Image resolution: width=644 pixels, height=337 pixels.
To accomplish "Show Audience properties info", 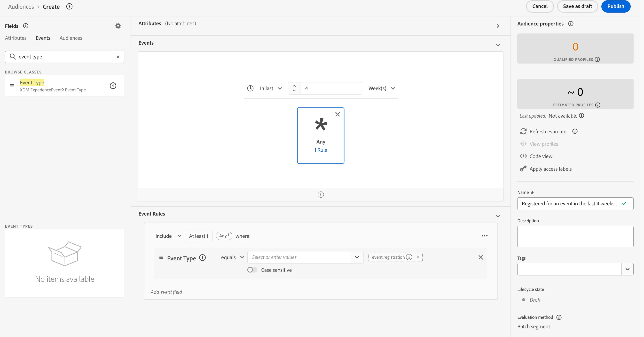I will (x=571, y=24).
